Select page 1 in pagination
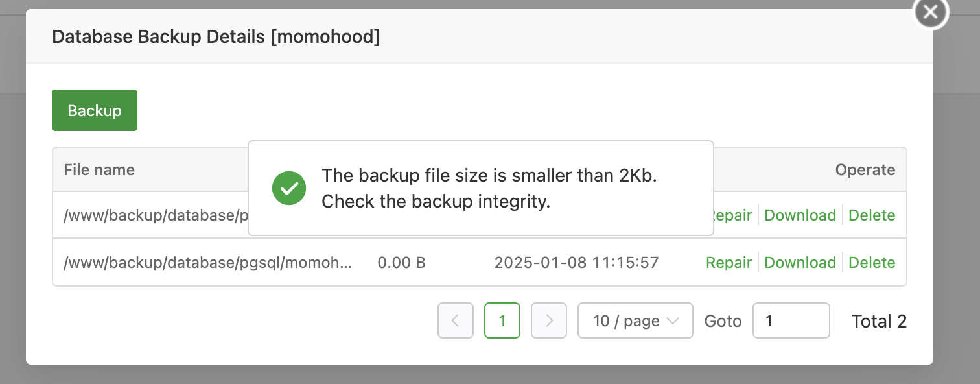Image resolution: width=980 pixels, height=384 pixels. [502, 320]
